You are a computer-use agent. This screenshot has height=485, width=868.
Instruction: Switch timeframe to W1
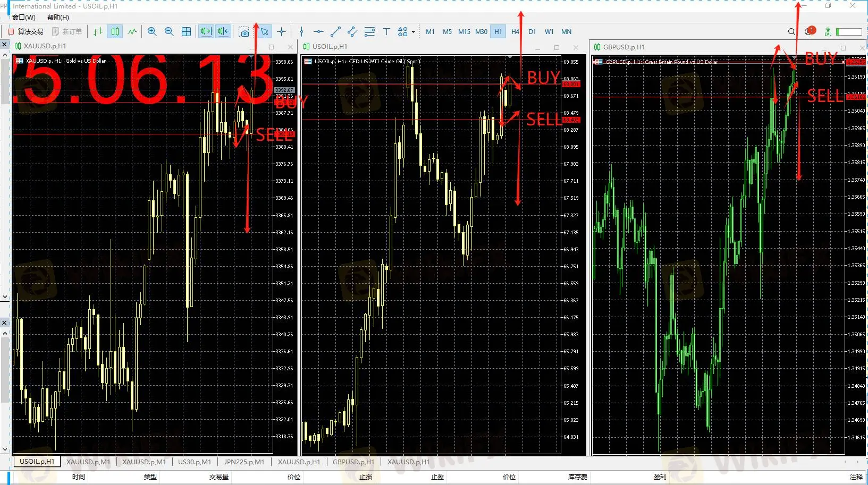(549, 32)
